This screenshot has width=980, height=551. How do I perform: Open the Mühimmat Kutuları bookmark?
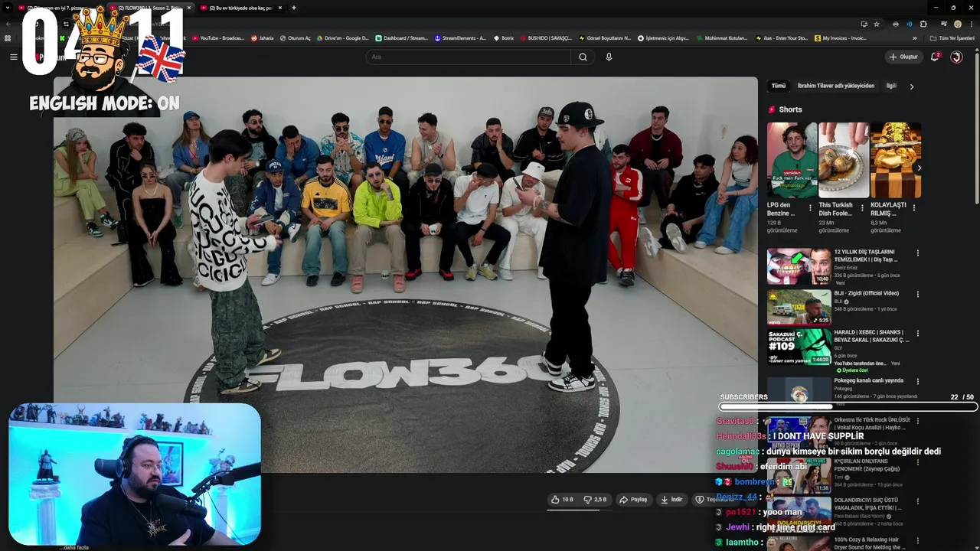click(x=722, y=37)
